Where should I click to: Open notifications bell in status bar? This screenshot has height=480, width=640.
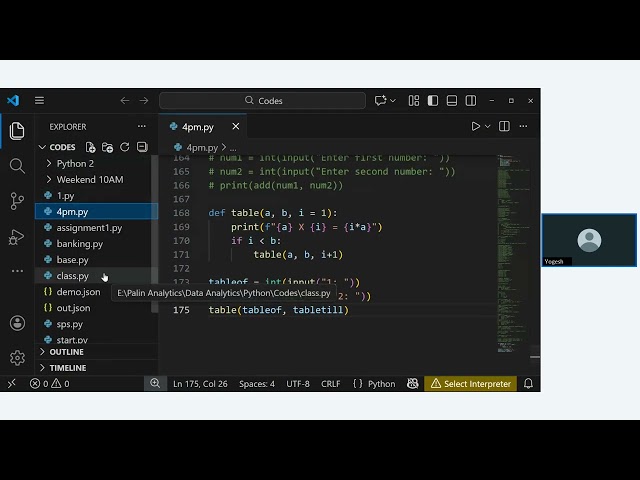[x=528, y=383]
